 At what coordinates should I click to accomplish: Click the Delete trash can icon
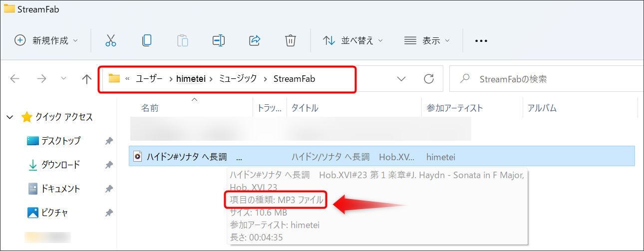pyautogui.click(x=291, y=40)
